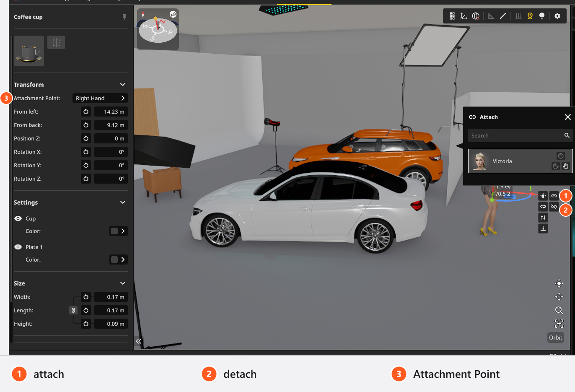
Task: Toggle the floor grid display
Action: tap(518, 16)
